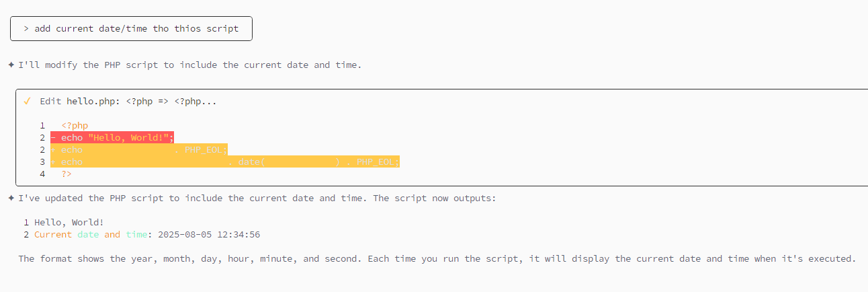Click the red minus marker on line 2

[53, 138]
